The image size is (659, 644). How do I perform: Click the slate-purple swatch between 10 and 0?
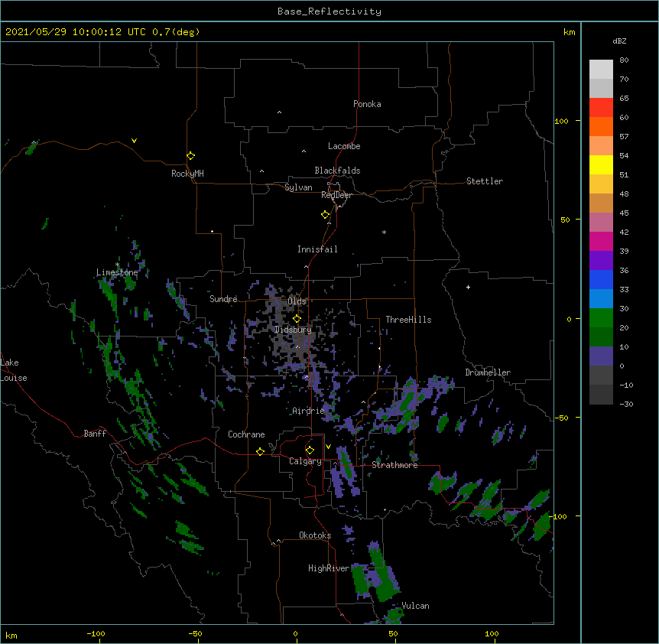coord(601,356)
